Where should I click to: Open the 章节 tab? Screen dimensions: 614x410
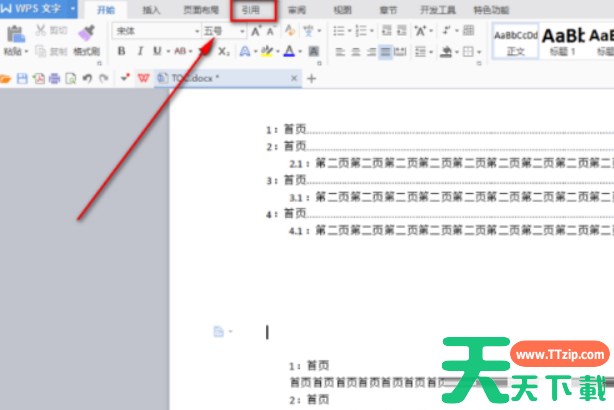388,10
